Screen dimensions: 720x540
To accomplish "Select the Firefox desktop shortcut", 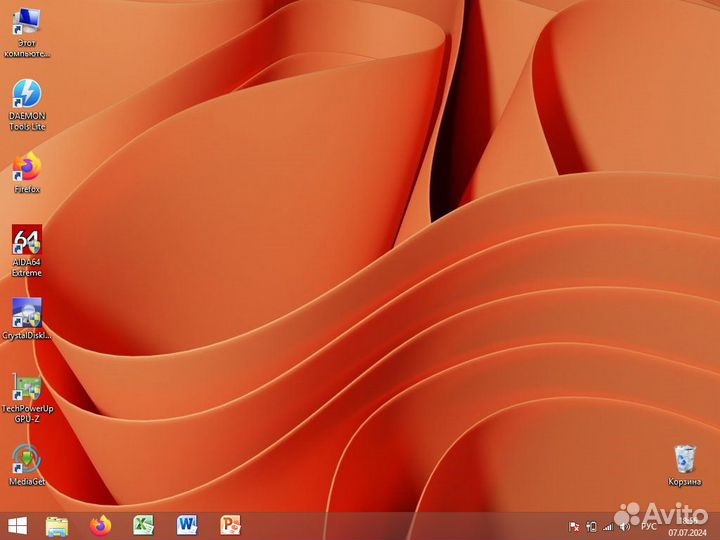I will pyautogui.click(x=27, y=167).
